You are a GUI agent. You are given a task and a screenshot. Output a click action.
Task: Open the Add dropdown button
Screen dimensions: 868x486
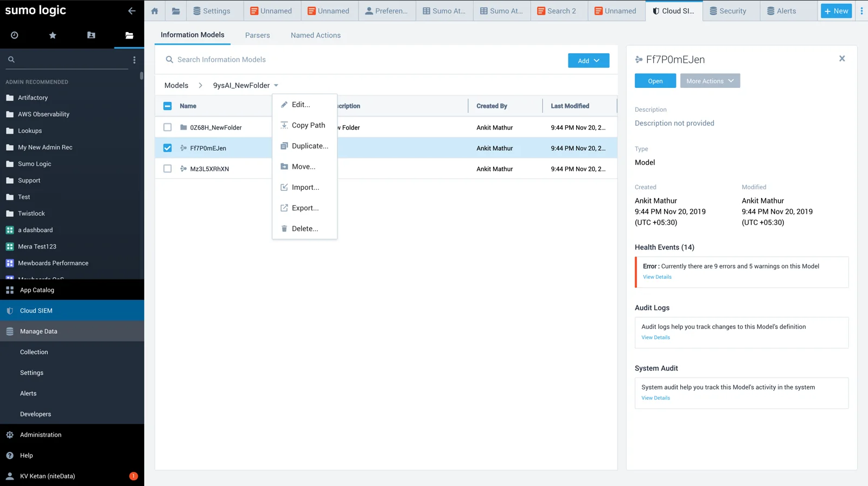(589, 61)
